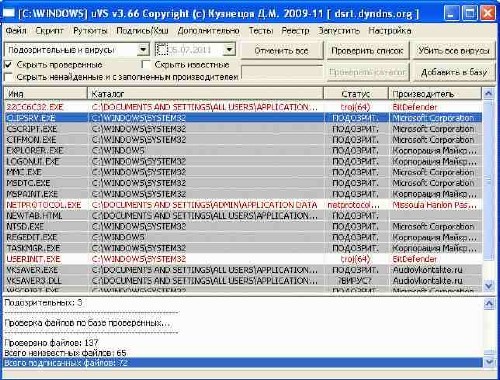The width and height of the screenshot is (500, 380).
Task: Toggle the checkbox inside the date field
Action: (162, 50)
